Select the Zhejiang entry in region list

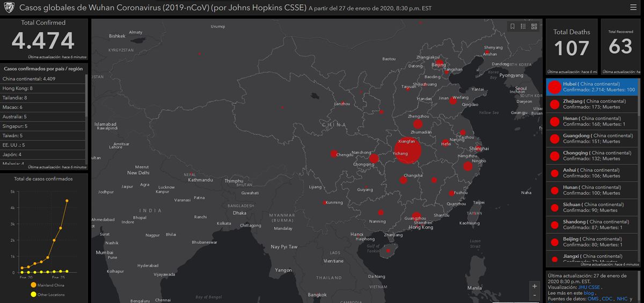pos(590,104)
